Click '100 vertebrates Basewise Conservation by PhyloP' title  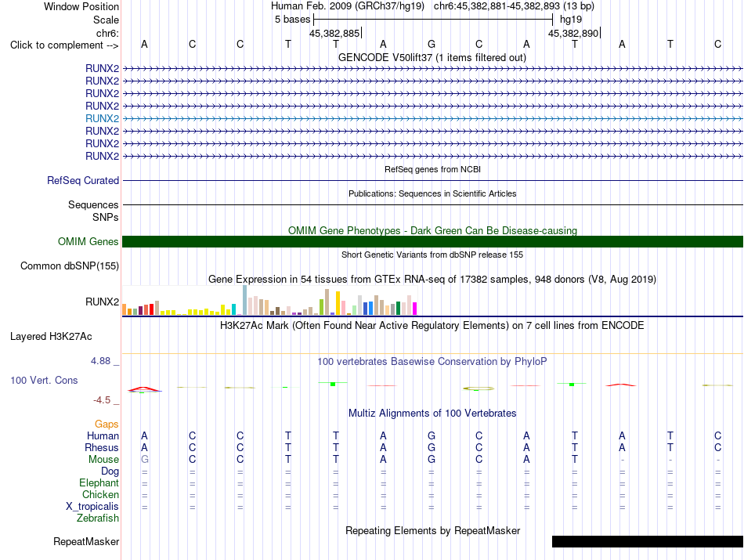432,362
